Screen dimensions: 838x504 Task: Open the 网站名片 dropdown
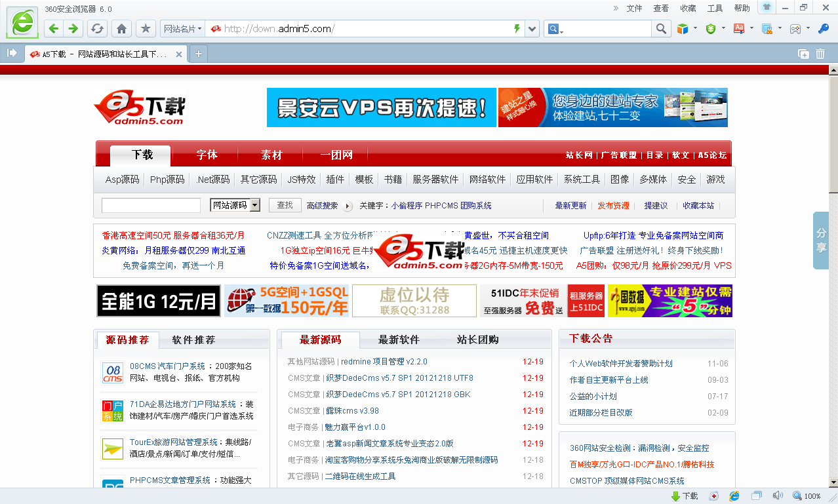[x=182, y=29]
